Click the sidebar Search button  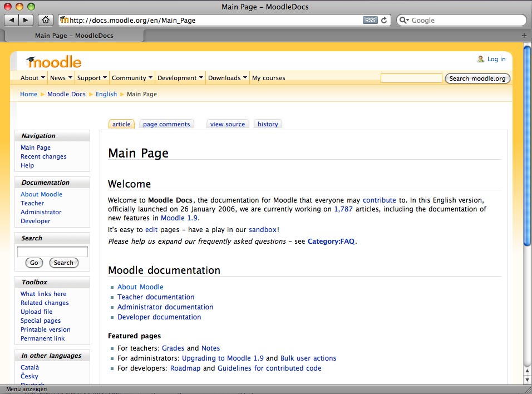click(x=63, y=262)
